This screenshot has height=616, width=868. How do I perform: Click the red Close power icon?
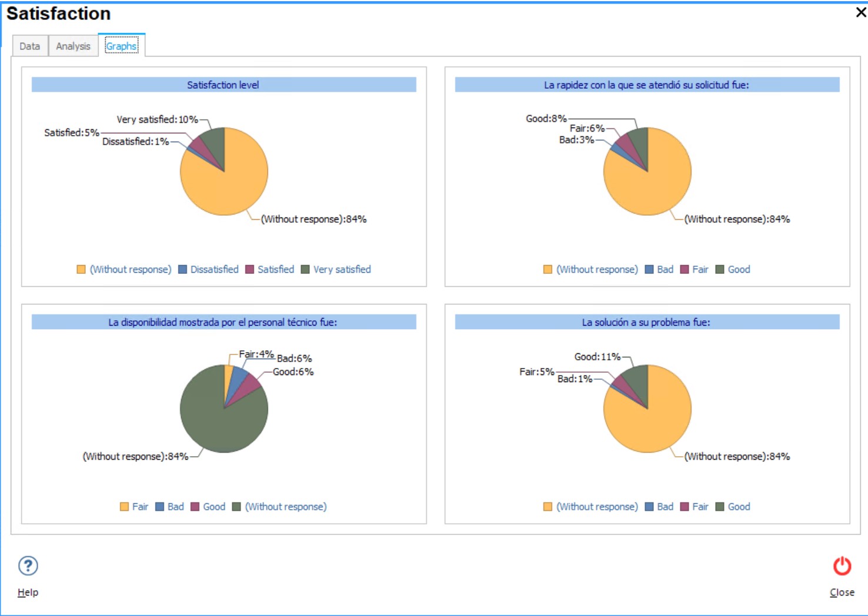[842, 566]
